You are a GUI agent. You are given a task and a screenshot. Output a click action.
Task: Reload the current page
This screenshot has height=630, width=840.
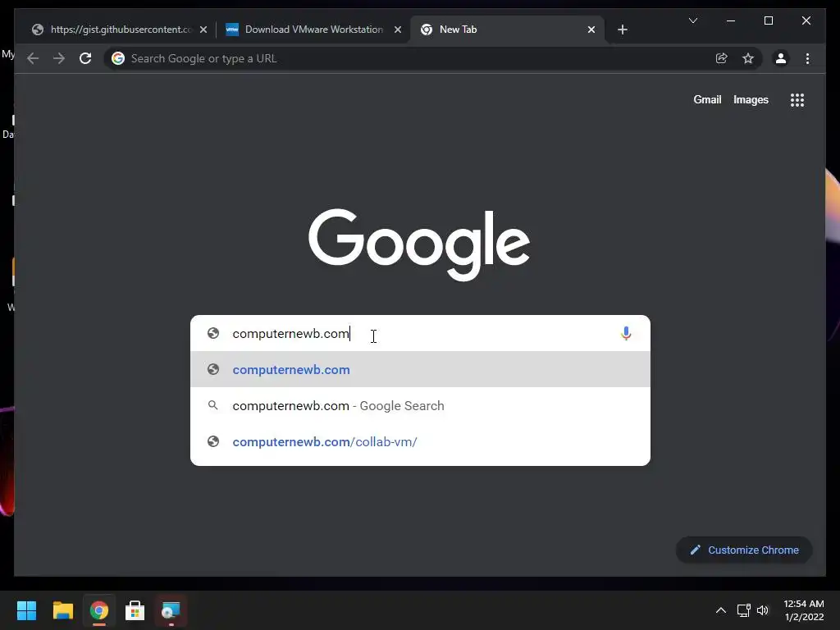[85, 58]
